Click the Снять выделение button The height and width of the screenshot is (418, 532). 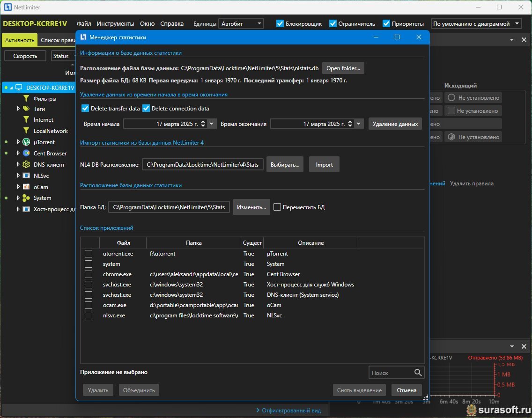(359, 390)
